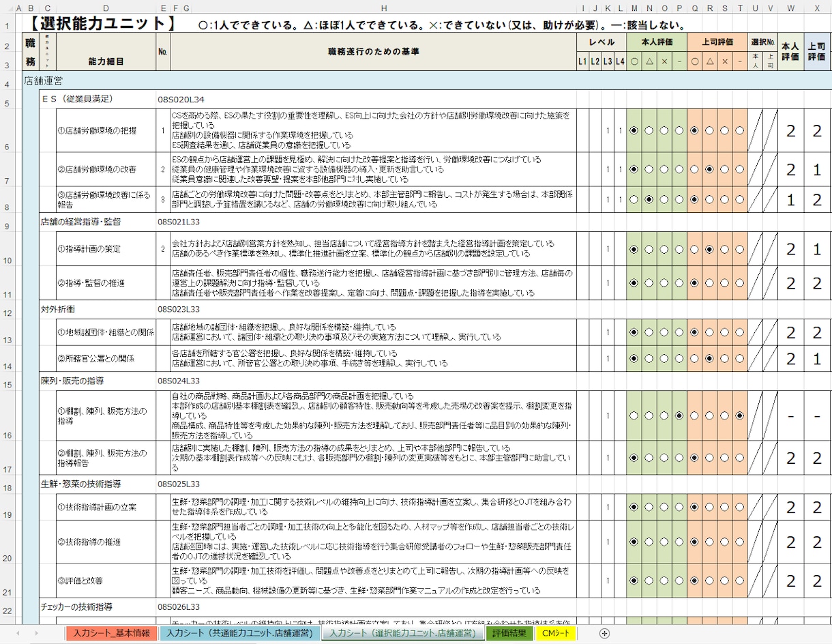Viewport: 832px width, 644px height.
Task: Click the previous sheet navigation arrow
Action: point(18,633)
